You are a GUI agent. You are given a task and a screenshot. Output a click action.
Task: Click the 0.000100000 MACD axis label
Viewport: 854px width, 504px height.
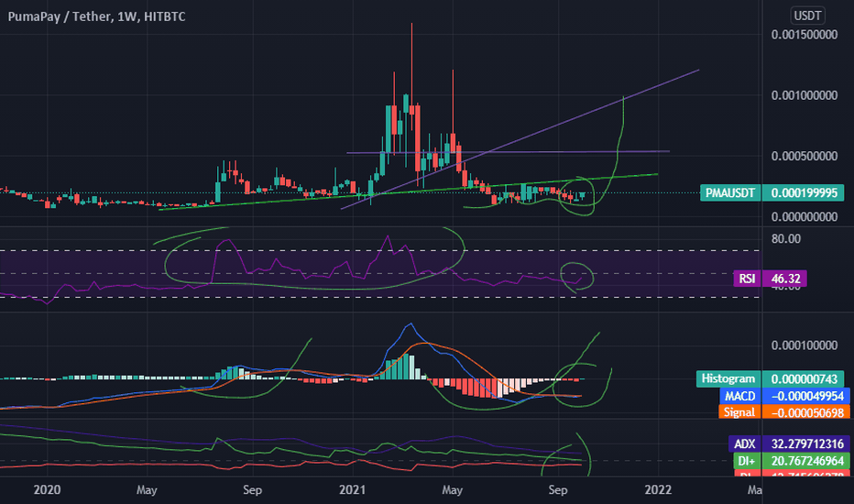805,345
